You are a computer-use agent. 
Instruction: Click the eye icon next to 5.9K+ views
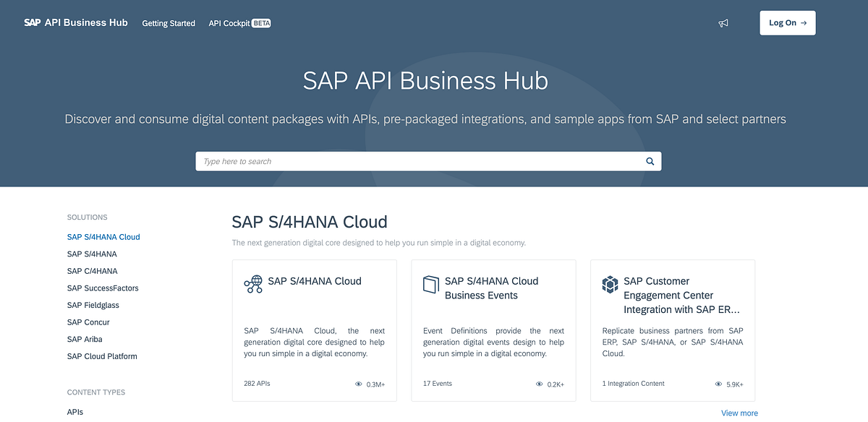718,384
